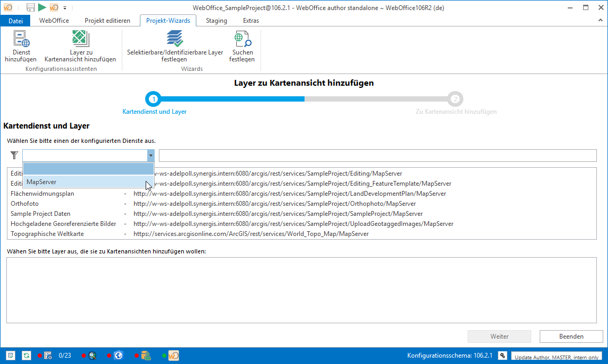
Task: Click the funnel filter icon
Action: click(x=14, y=155)
